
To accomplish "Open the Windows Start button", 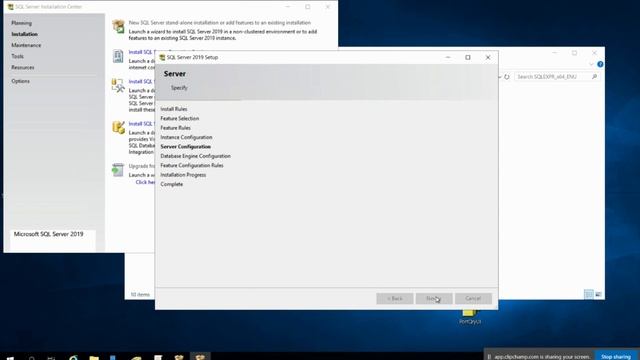I will [10, 357].
